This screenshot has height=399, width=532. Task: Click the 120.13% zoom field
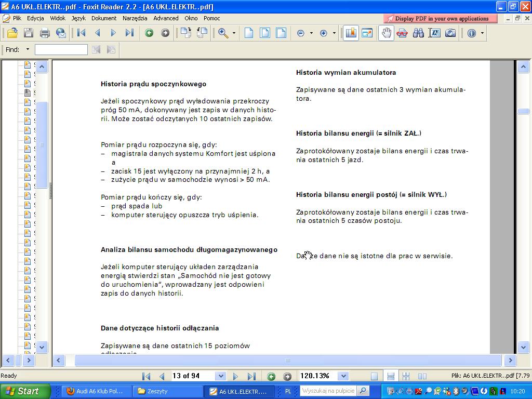pyautogui.click(x=319, y=376)
